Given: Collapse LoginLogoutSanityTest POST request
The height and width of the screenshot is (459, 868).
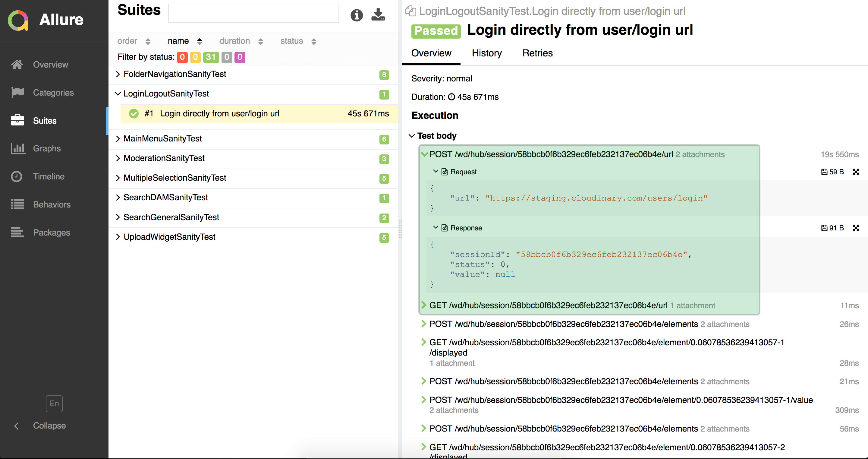Looking at the screenshot, I should click(424, 154).
